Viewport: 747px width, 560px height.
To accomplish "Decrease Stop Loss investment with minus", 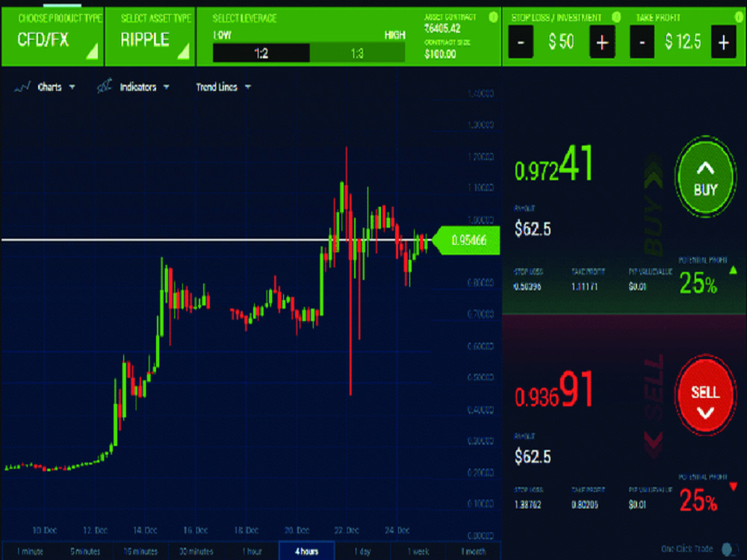I will [x=521, y=43].
